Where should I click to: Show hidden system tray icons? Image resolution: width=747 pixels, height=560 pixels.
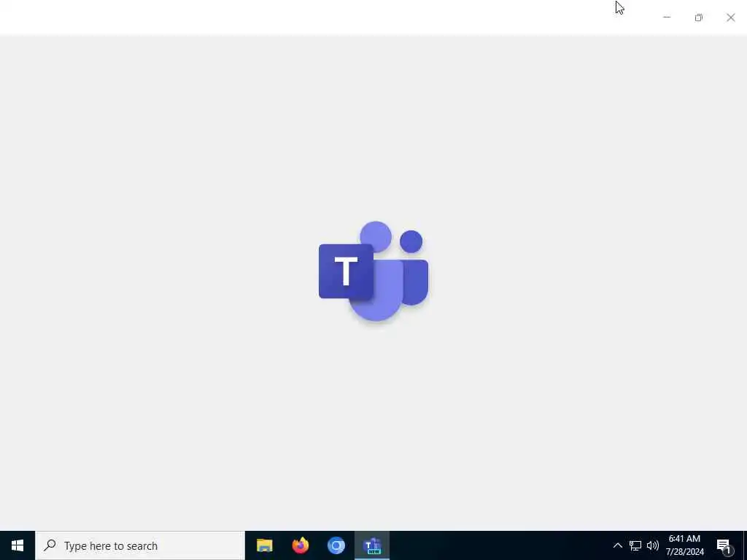tap(617, 545)
